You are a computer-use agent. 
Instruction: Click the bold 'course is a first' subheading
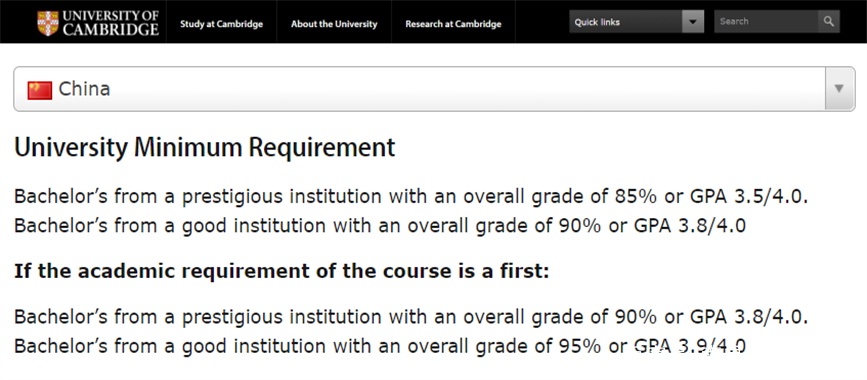(x=281, y=272)
